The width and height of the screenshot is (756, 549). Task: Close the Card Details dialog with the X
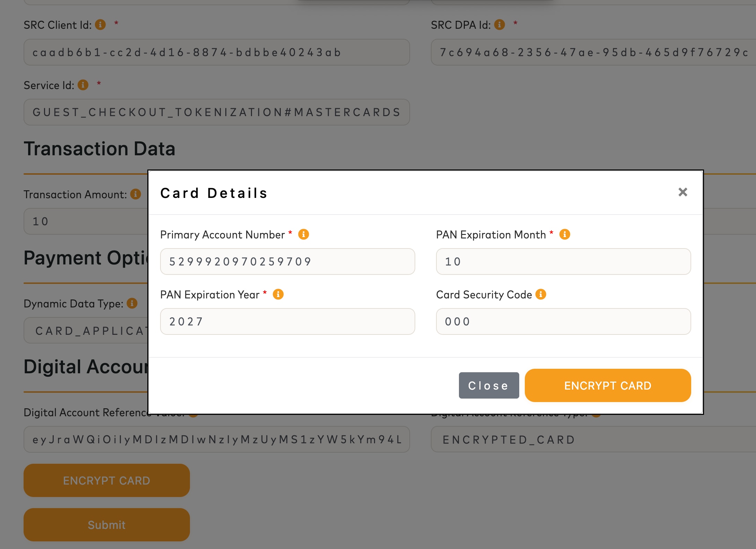[x=683, y=192]
